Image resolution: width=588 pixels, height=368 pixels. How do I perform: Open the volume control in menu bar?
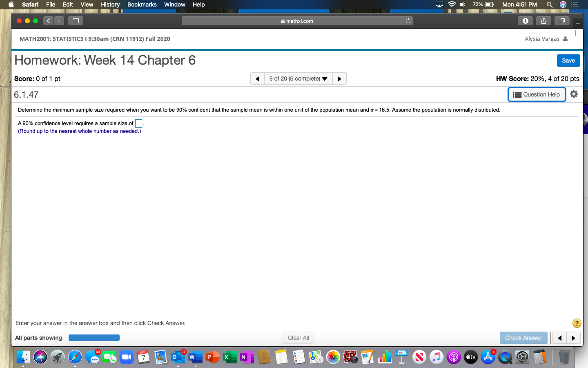click(x=463, y=4)
